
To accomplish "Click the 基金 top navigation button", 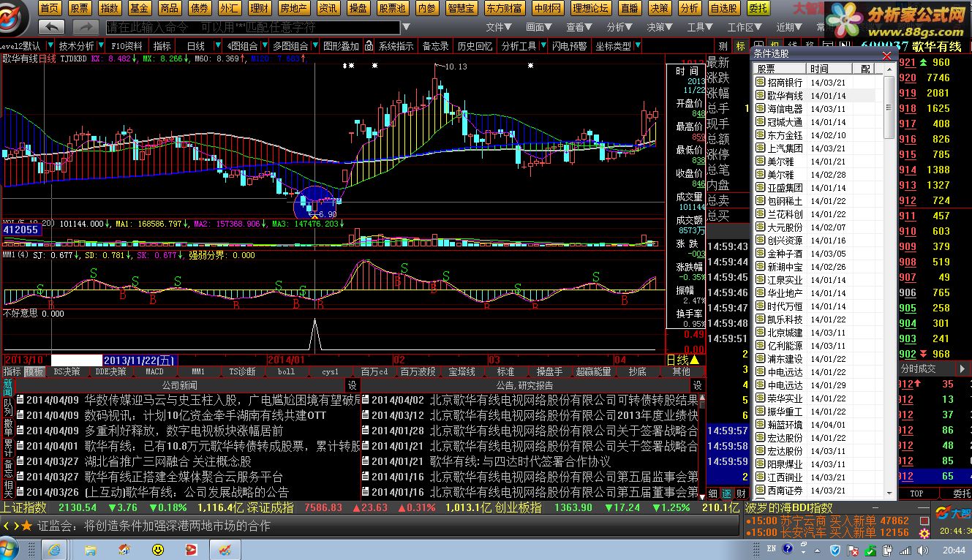I will click(140, 8).
